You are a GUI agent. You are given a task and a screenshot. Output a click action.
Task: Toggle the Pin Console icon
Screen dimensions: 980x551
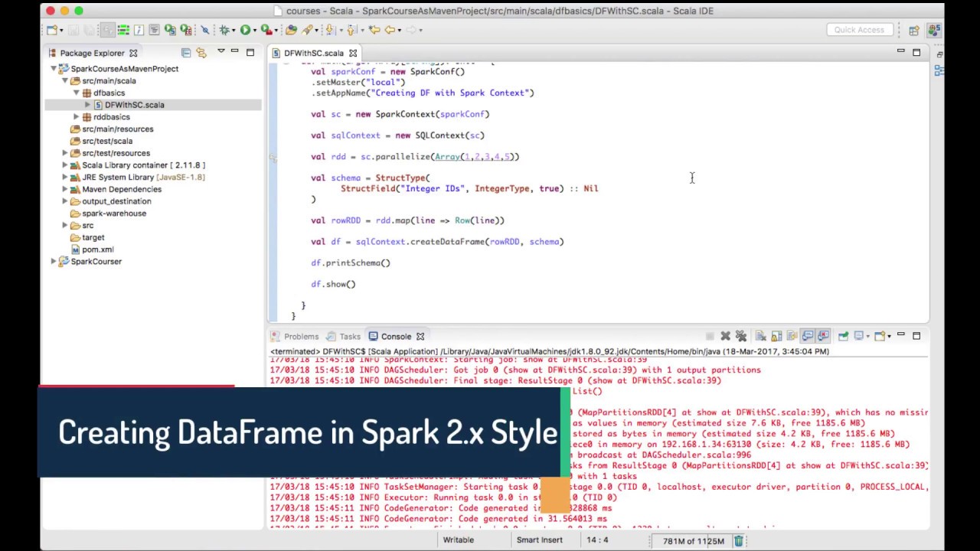843,336
